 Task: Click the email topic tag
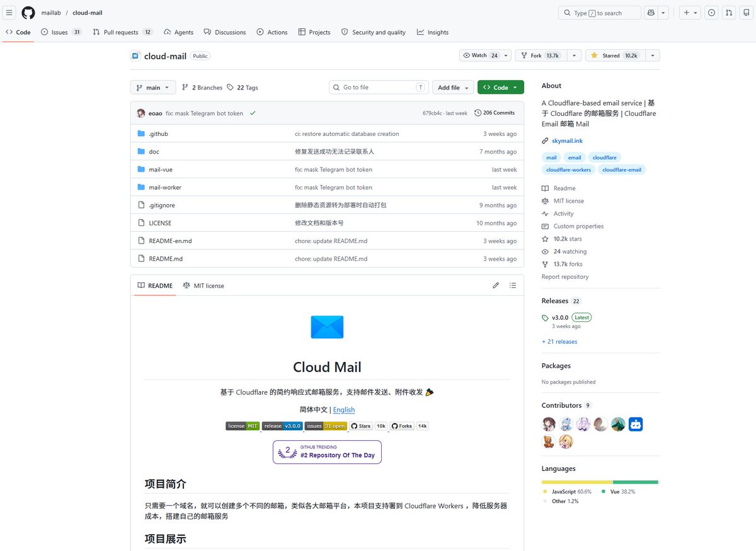click(x=575, y=157)
